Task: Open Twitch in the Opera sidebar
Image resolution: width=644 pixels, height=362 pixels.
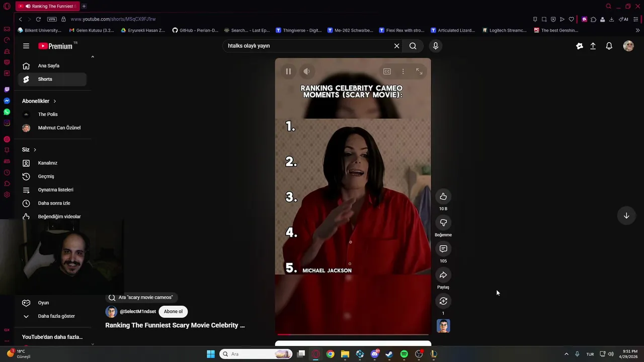Action: (7, 89)
